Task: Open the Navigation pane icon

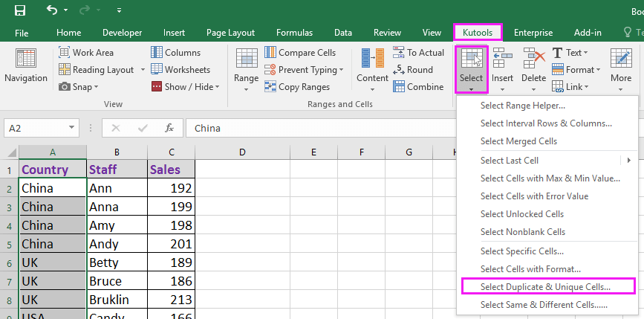Action: pos(26,58)
